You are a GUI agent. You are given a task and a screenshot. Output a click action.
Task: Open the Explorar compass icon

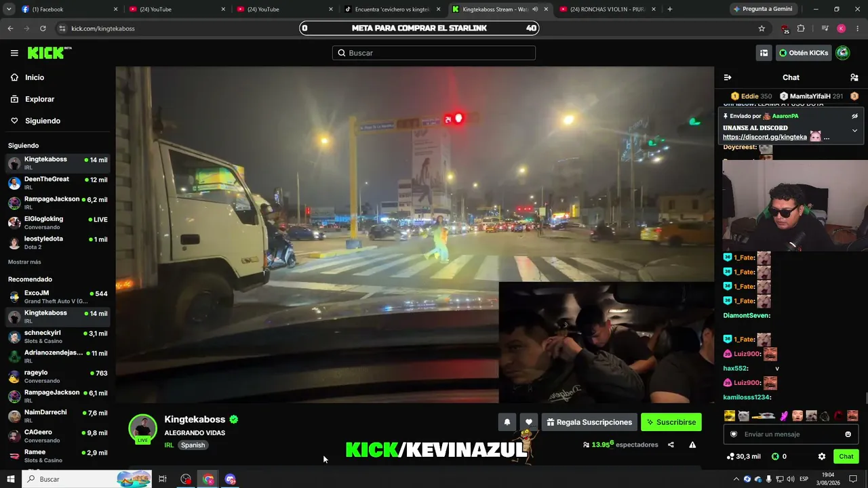point(14,99)
